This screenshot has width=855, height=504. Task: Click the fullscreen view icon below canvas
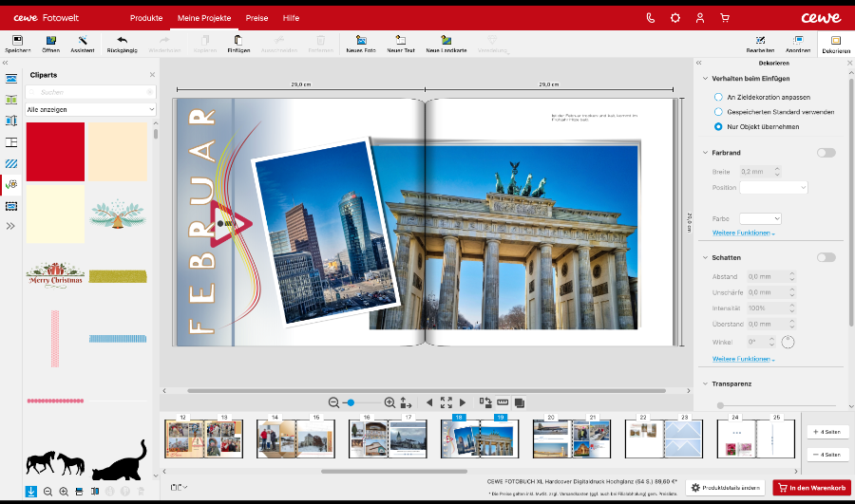[446, 402]
